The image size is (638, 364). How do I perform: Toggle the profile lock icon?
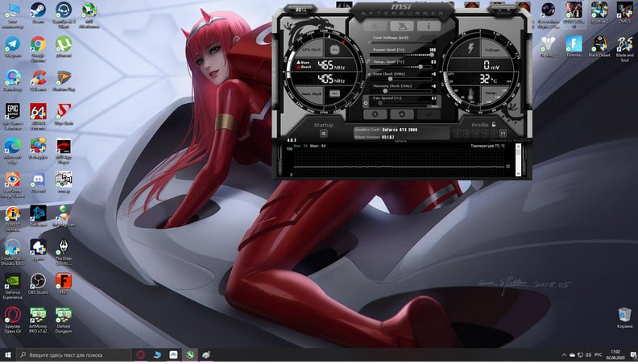pos(494,125)
